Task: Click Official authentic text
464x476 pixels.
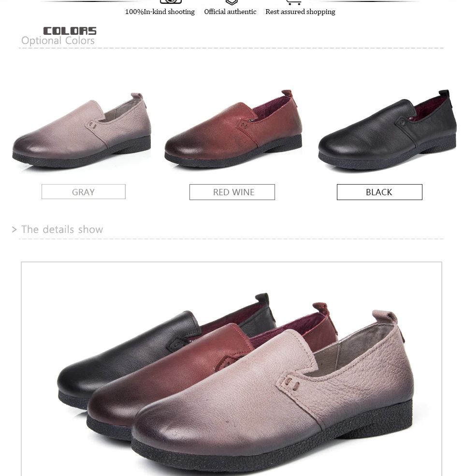Action: point(230,12)
